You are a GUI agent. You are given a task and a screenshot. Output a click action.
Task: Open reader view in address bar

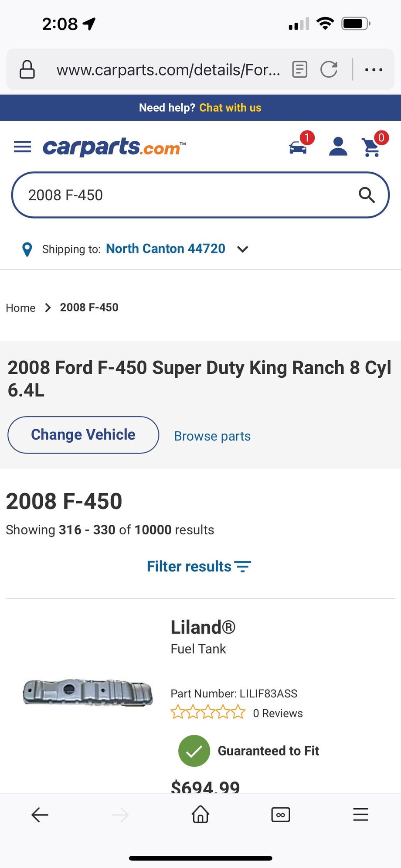coord(299,70)
